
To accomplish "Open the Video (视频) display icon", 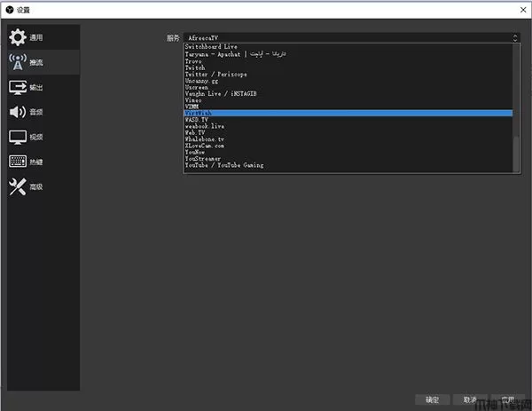I will pyautogui.click(x=18, y=137).
